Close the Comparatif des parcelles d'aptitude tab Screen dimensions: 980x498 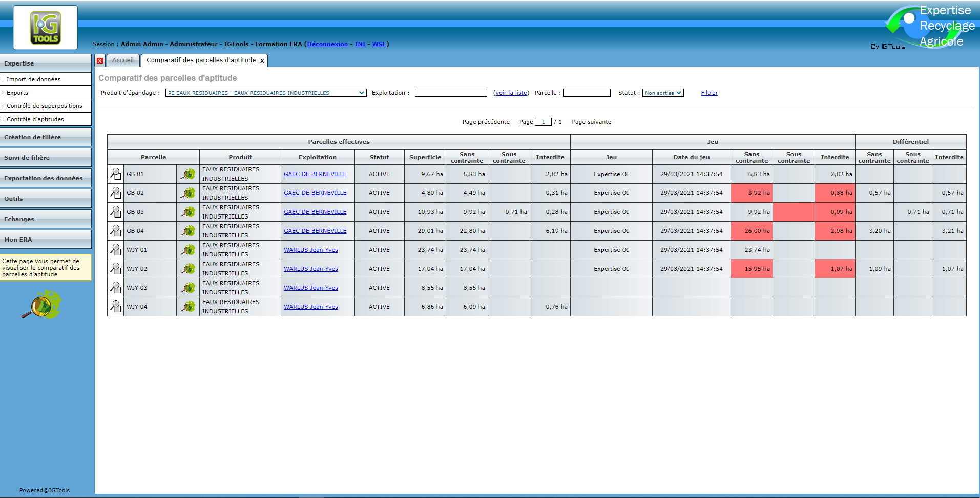pyautogui.click(x=262, y=61)
